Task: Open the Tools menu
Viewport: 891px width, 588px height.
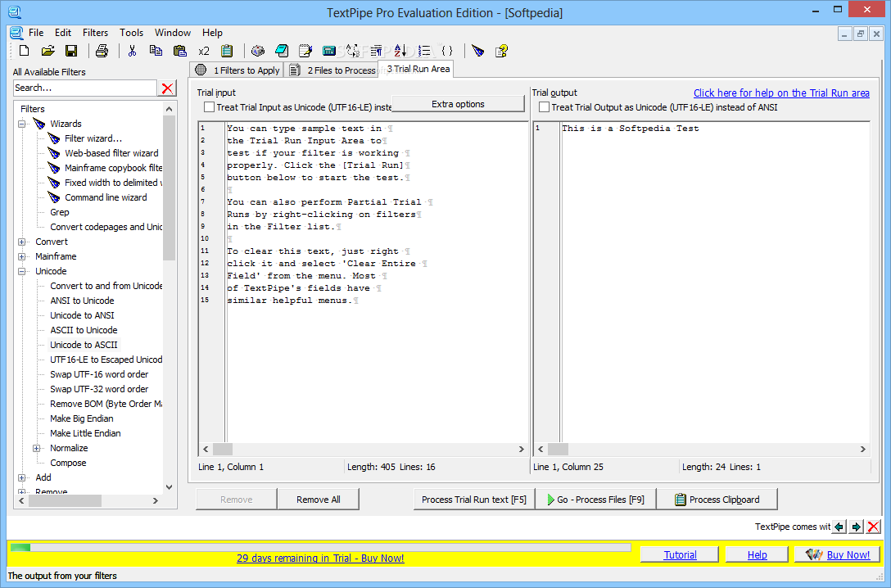Action: click(x=131, y=33)
